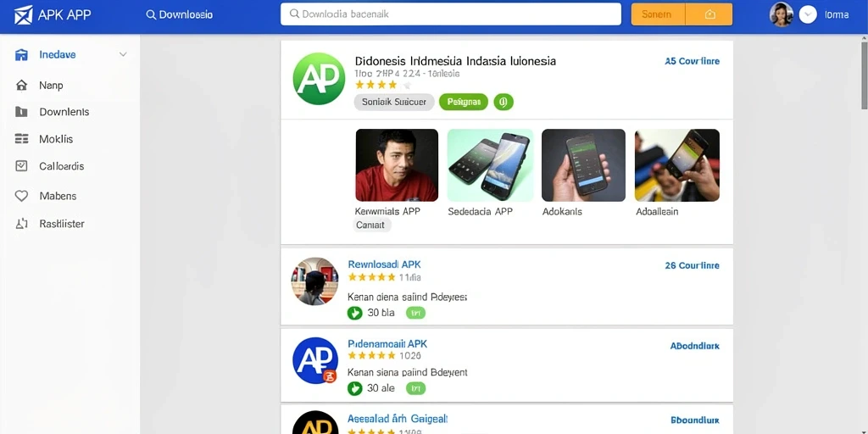Screen dimensions: 868x434
Task: Expand the account dropdown arrow
Action: pyautogui.click(x=808, y=14)
